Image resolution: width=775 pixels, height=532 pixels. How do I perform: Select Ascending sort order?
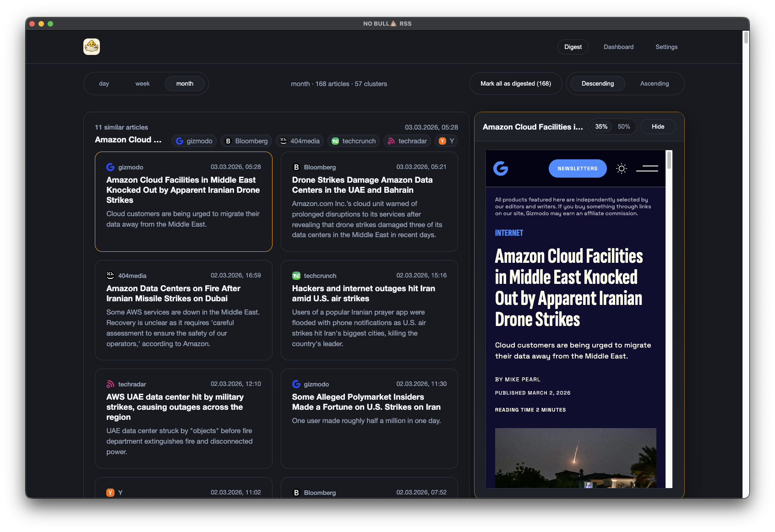pos(655,84)
